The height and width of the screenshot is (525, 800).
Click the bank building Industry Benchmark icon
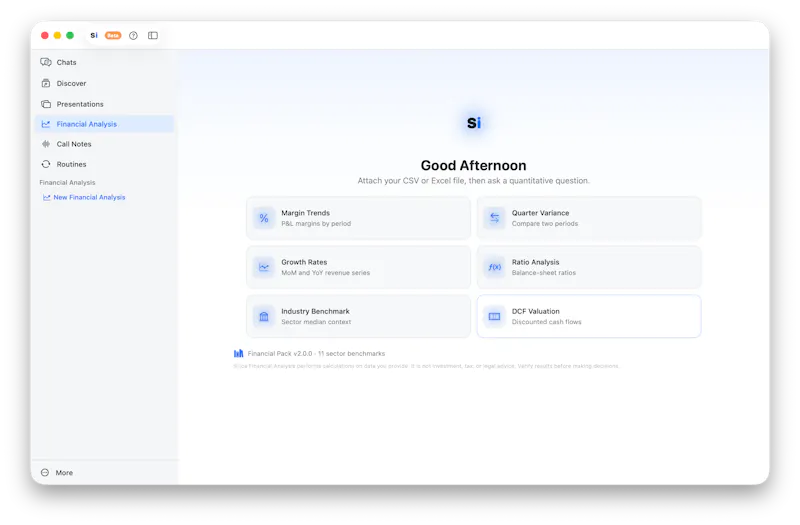tap(264, 316)
